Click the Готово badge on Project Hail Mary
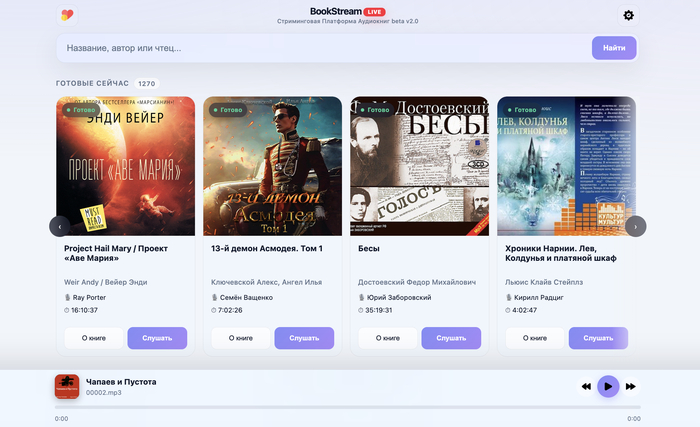 point(81,110)
